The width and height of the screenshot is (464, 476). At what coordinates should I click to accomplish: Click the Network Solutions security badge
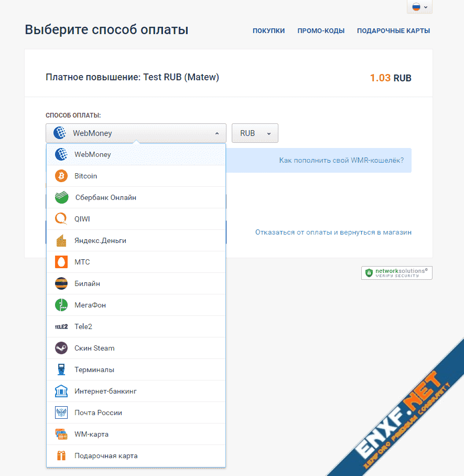(x=396, y=273)
